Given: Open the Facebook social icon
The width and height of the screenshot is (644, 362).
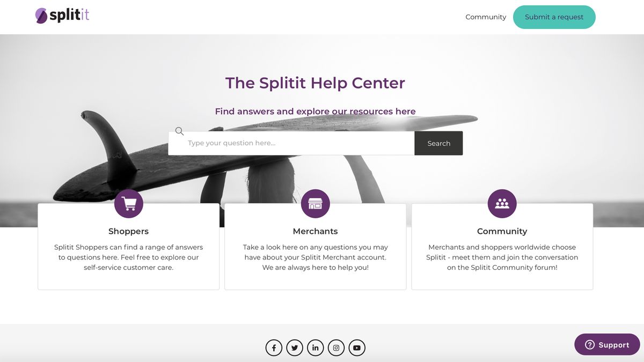Looking at the screenshot, I should (274, 348).
